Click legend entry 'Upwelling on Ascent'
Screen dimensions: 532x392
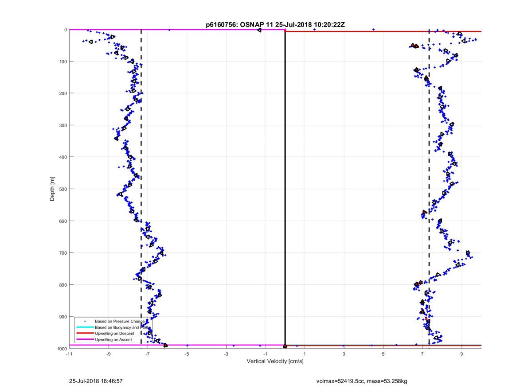pos(113,339)
